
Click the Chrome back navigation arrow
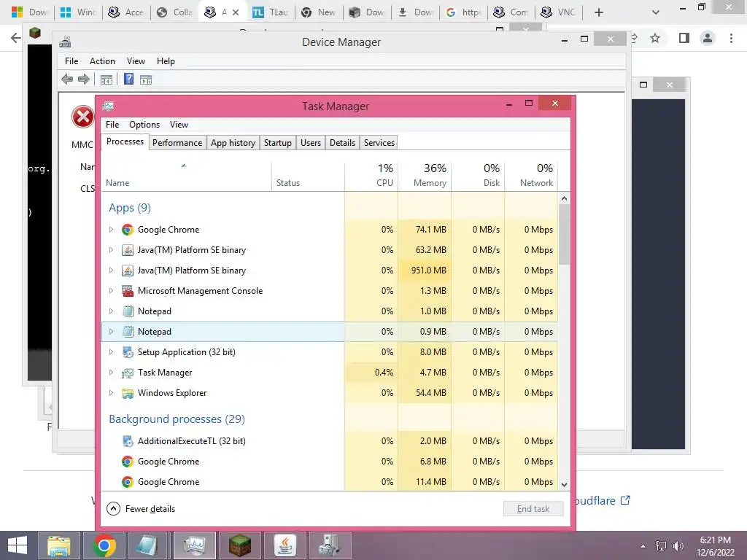(15, 38)
